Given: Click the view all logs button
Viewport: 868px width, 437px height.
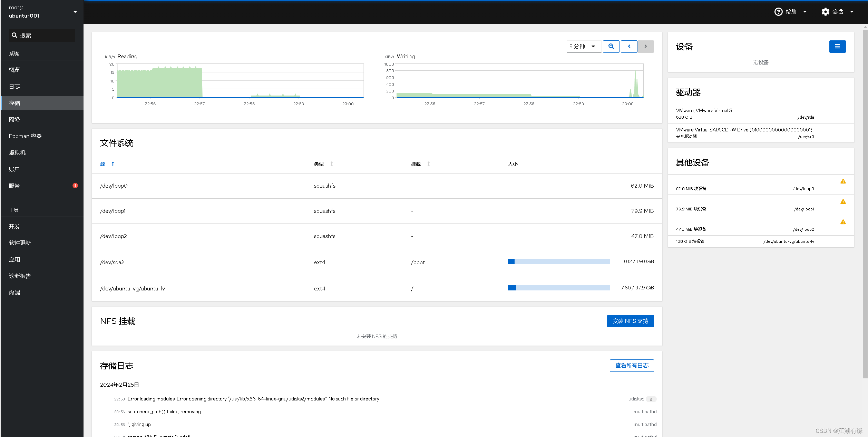Looking at the screenshot, I should (631, 365).
